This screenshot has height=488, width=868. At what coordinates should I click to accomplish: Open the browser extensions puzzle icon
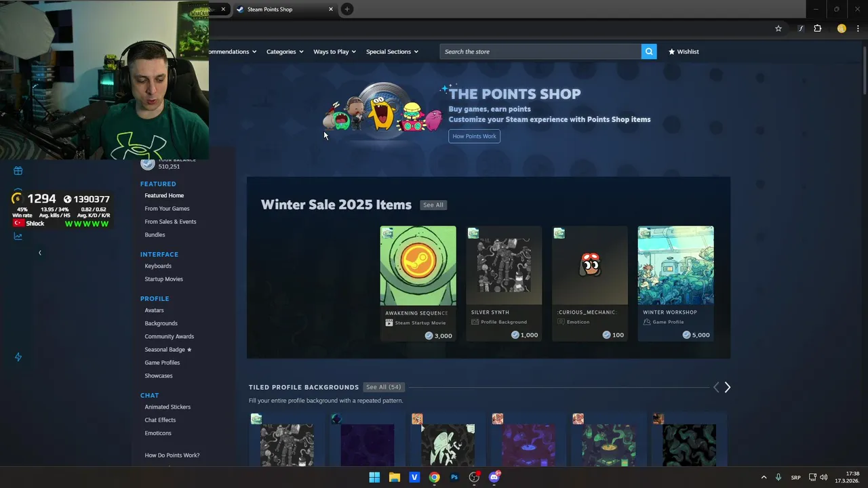(818, 28)
